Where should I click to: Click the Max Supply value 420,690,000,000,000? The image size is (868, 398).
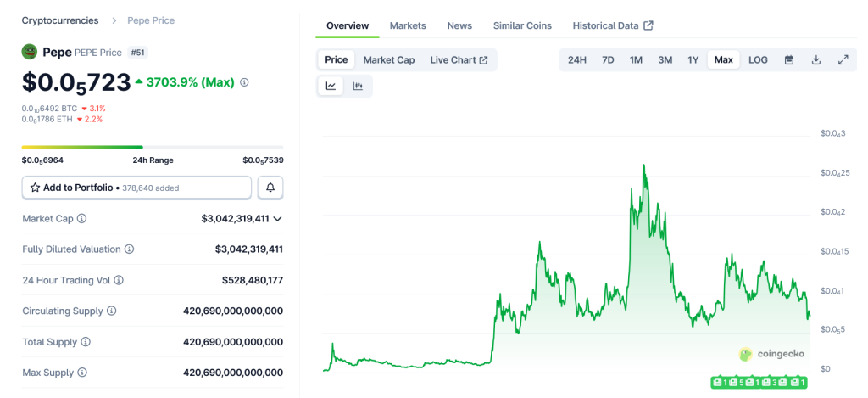coord(233,373)
